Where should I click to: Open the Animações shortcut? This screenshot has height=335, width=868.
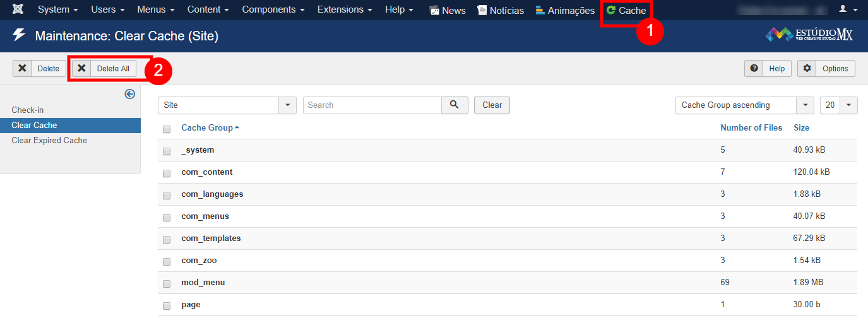tap(564, 10)
